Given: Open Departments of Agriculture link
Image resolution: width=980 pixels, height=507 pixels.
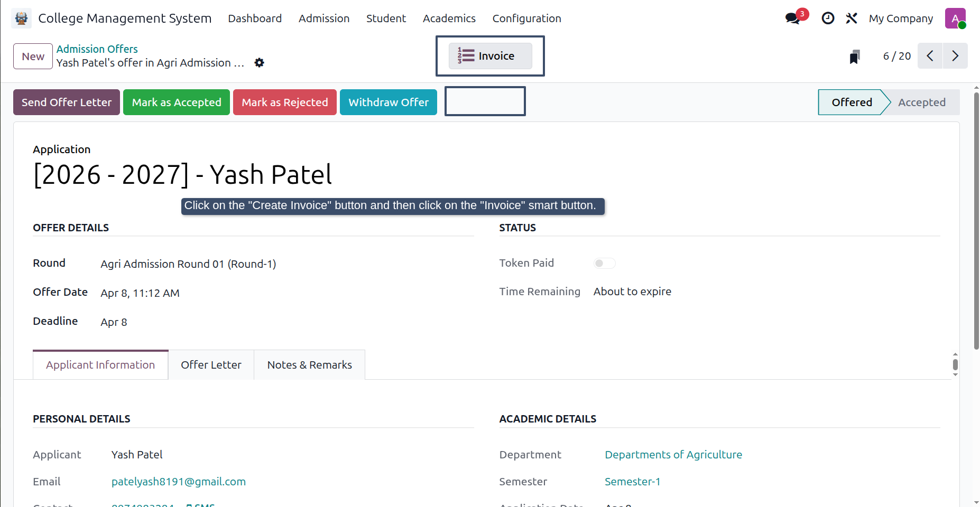Looking at the screenshot, I should pyautogui.click(x=673, y=455).
